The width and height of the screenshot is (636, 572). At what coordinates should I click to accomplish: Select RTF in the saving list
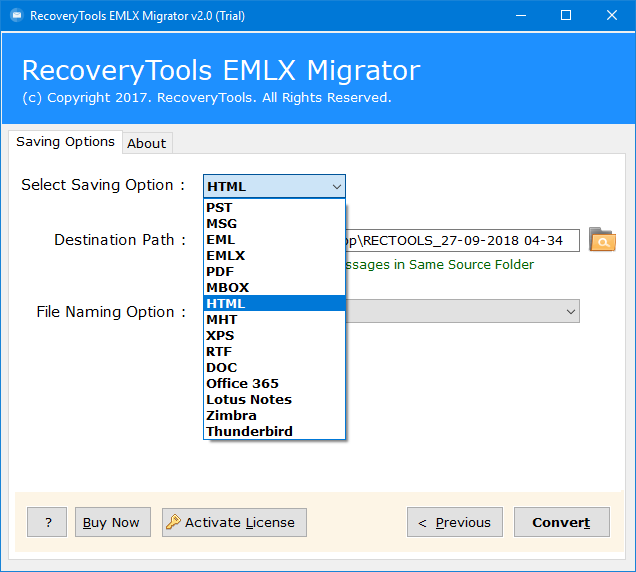274,351
